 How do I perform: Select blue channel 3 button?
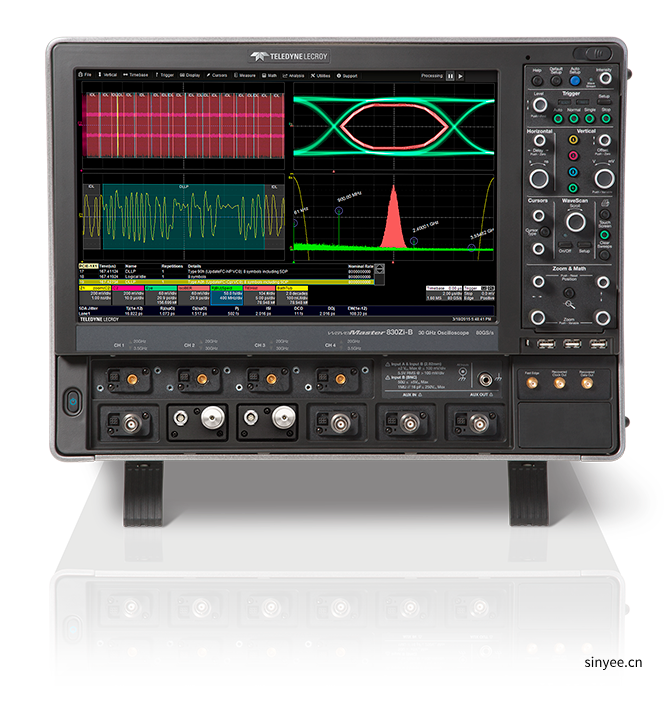click(x=573, y=171)
